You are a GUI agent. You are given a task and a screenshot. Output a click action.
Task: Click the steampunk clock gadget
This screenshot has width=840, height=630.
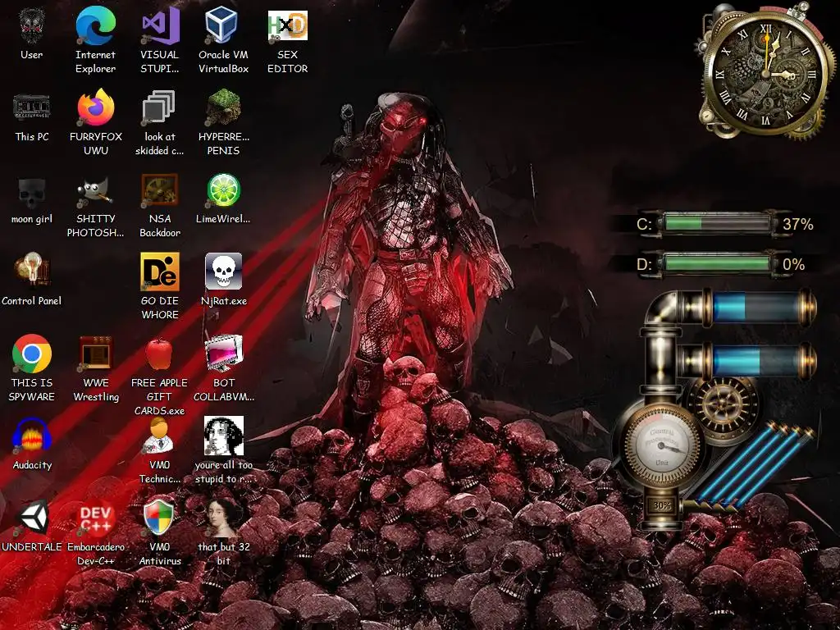tap(766, 72)
